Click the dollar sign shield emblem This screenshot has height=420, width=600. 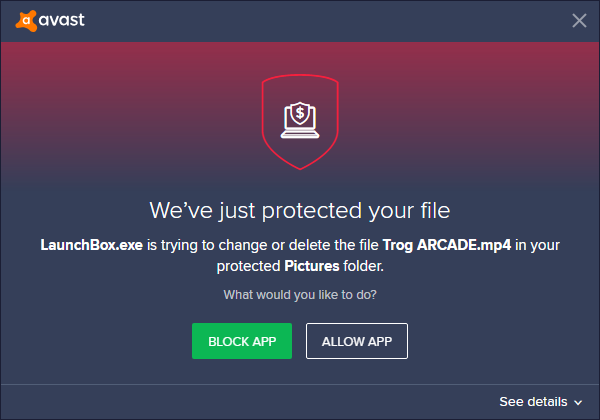[300, 113]
